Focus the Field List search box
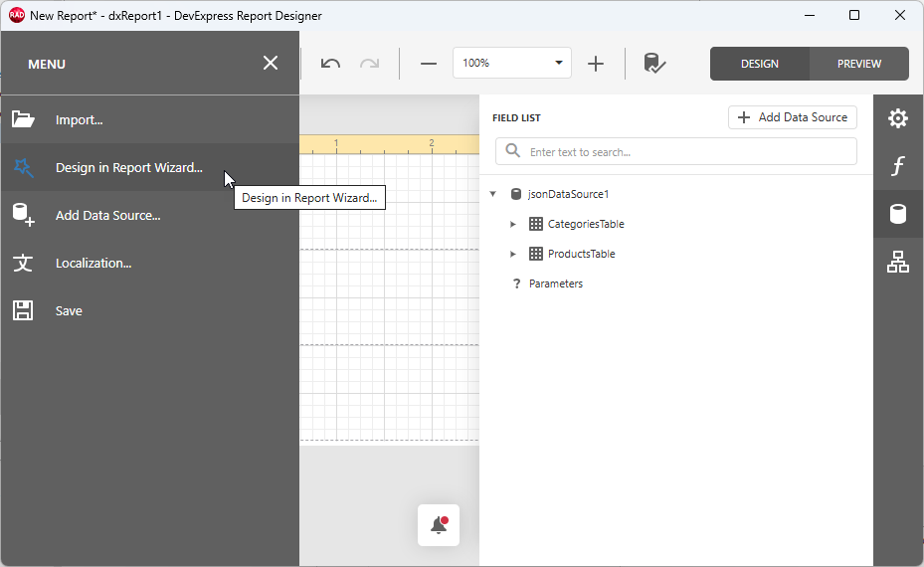The height and width of the screenshot is (567, 924). click(x=676, y=151)
